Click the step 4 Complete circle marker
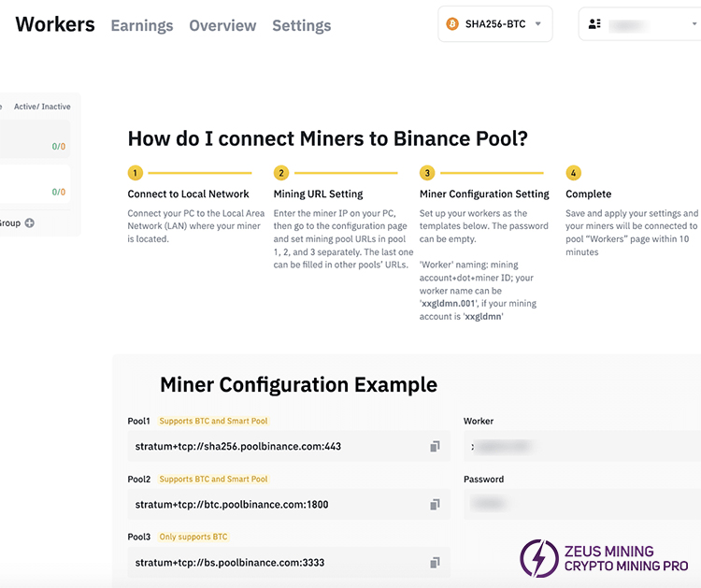701x588 pixels. (x=573, y=173)
